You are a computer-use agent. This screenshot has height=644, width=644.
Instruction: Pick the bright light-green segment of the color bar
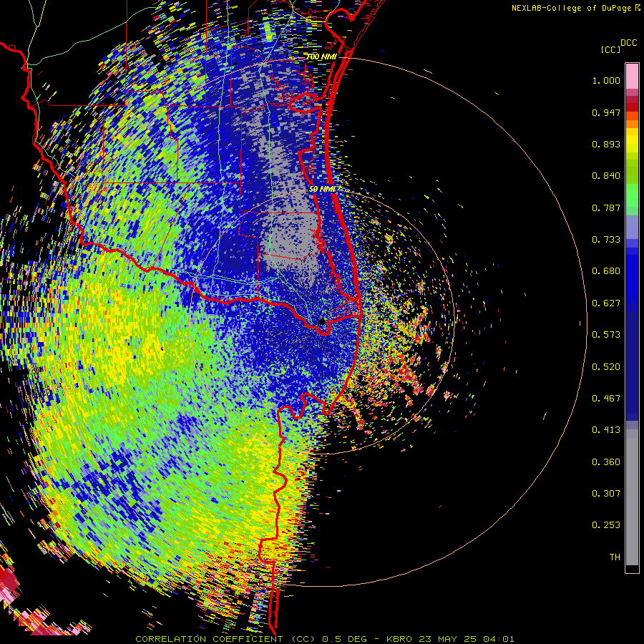[x=632, y=195]
